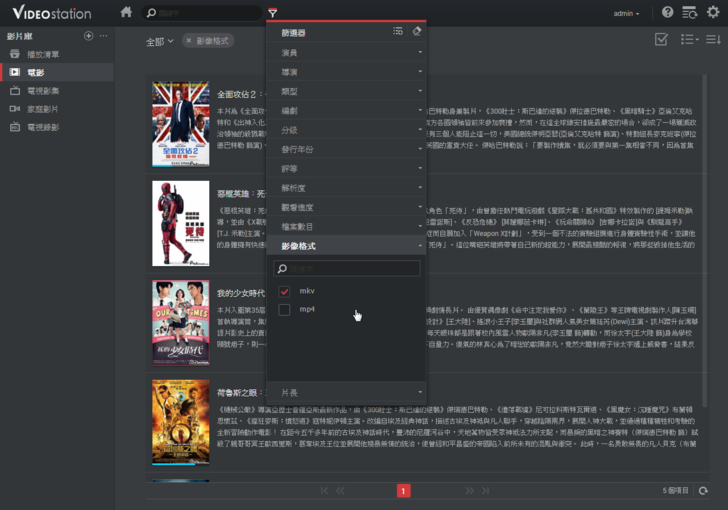Click the saved filters list icon

pyautogui.click(x=398, y=31)
